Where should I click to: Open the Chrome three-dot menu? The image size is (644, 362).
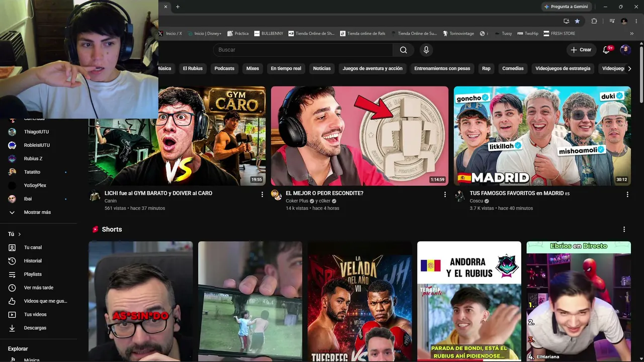coord(636,21)
